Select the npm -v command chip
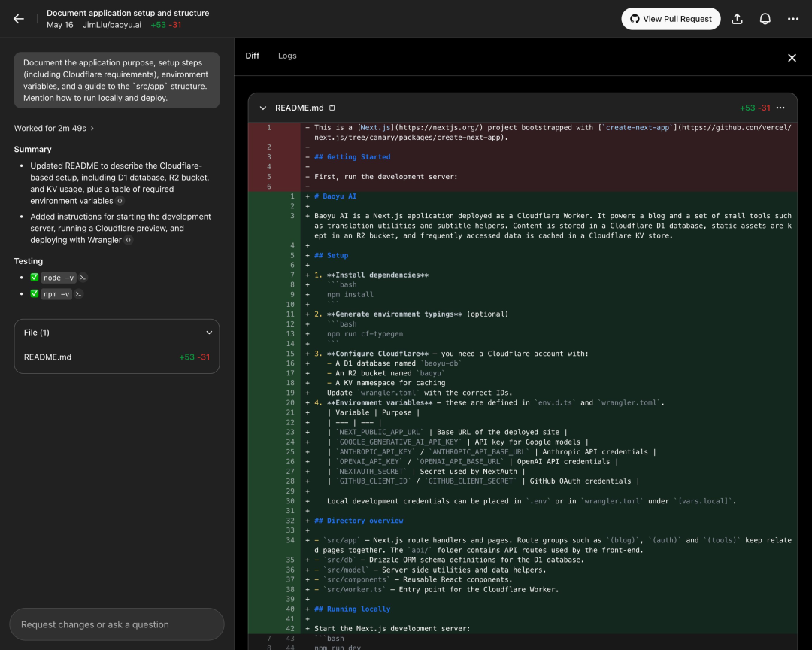Image resolution: width=812 pixels, height=650 pixels. [56, 294]
